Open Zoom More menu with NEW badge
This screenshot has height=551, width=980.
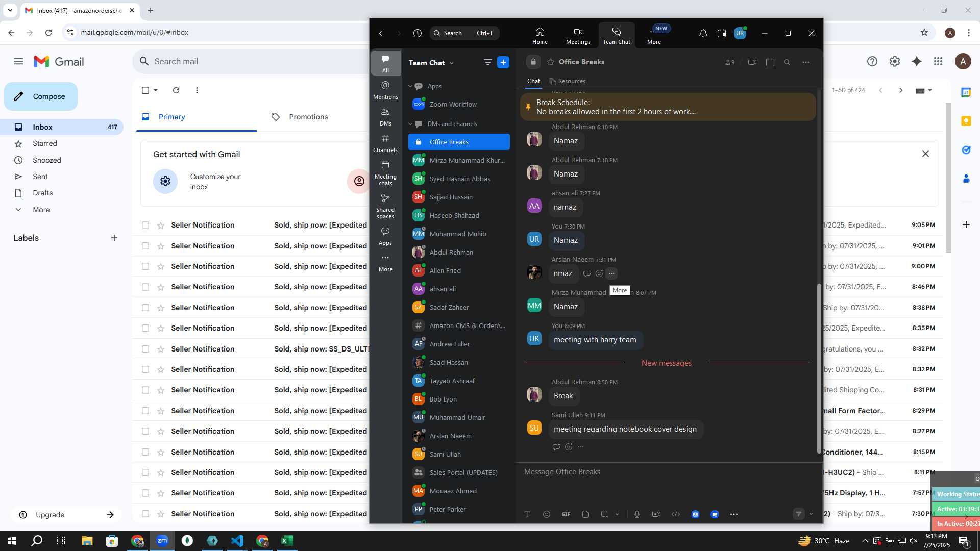pyautogui.click(x=654, y=36)
